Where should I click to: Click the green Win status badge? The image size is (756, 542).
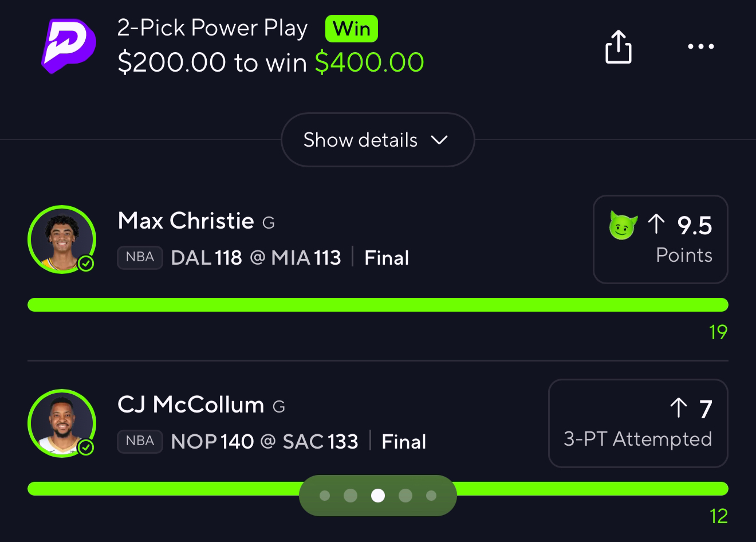click(352, 29)
